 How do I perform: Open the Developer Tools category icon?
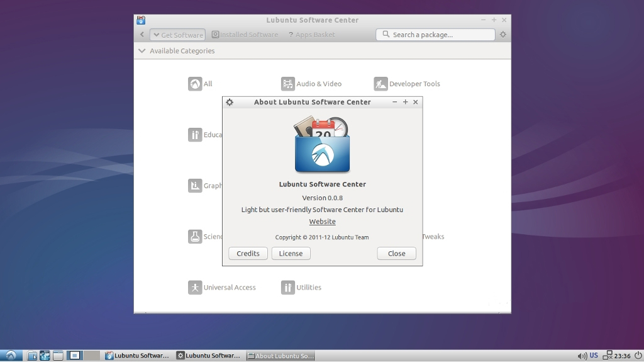pyautogui.click(x=380, y=84)
